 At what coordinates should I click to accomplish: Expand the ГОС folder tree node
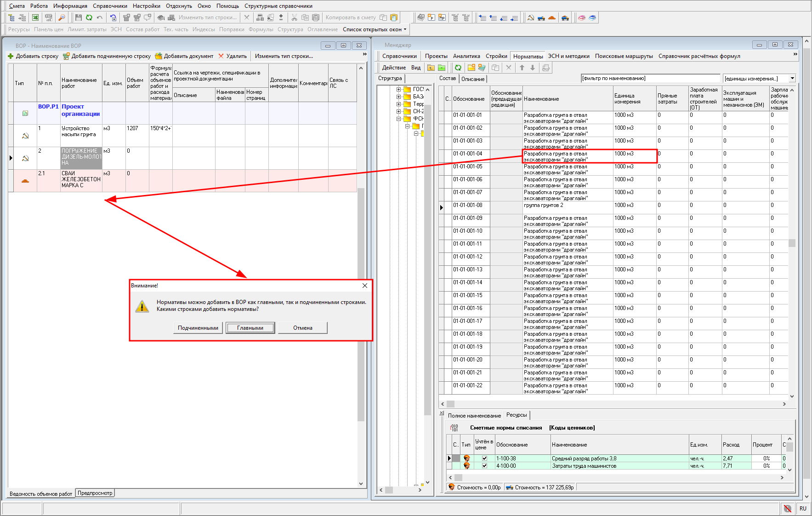(x=398, y=89)
